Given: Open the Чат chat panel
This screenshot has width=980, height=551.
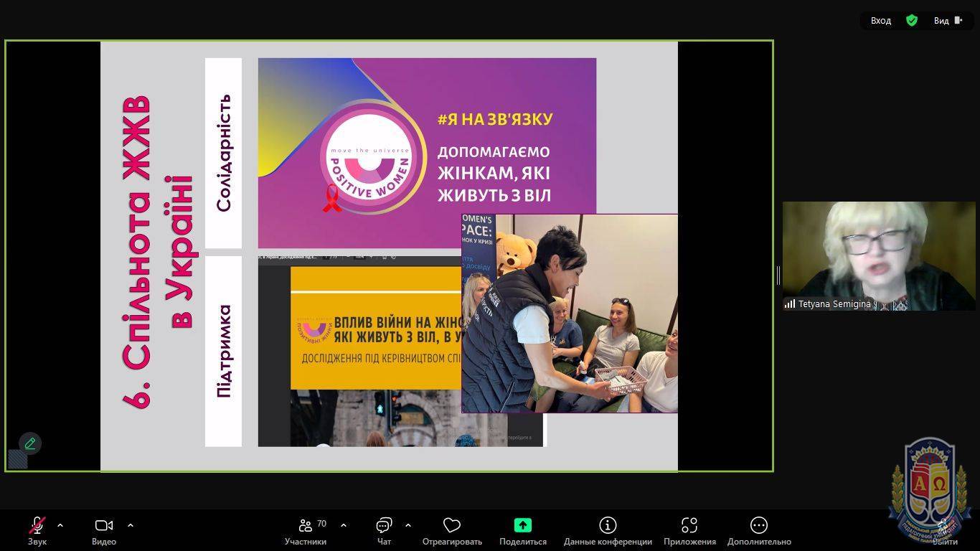Looking at the screenshot, I should point(384,531).
